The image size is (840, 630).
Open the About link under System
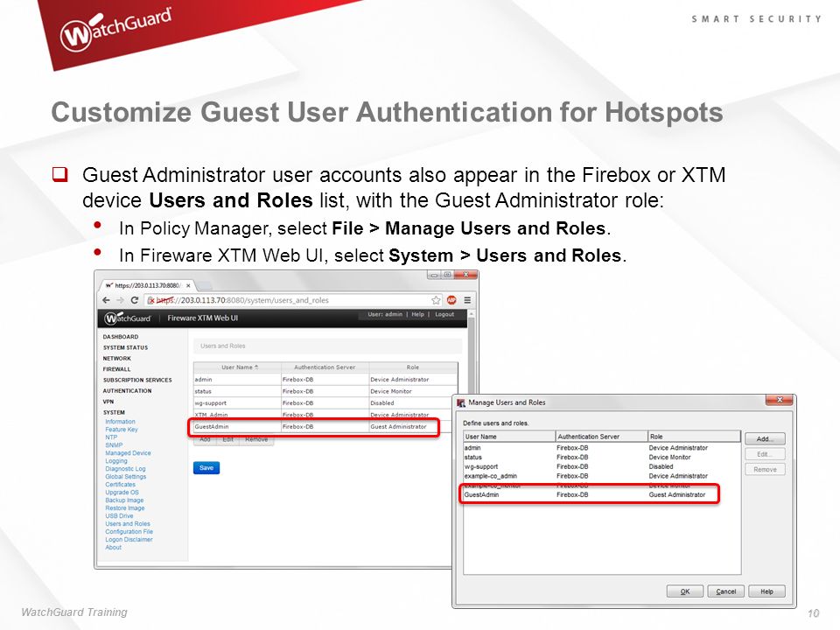click(x=113, y=548)
